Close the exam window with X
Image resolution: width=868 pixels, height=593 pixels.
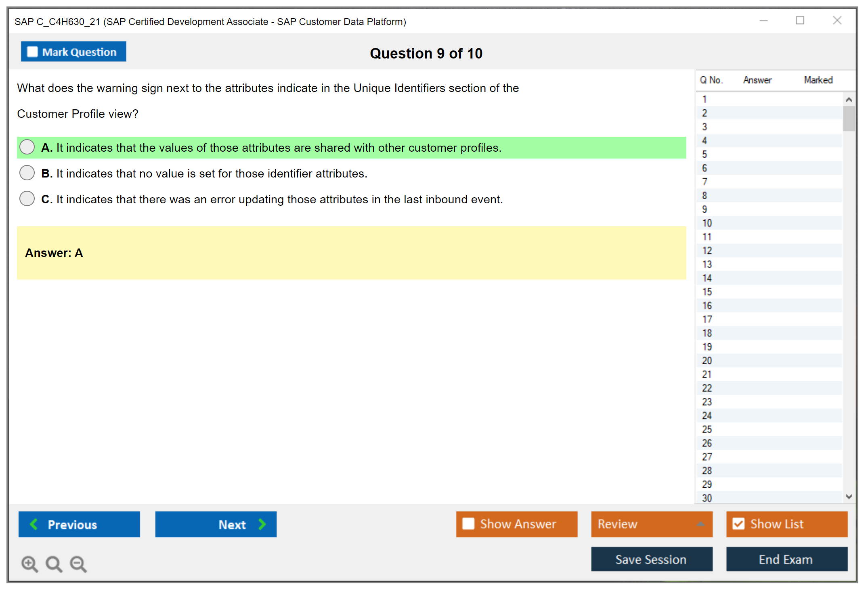[837, 21]
